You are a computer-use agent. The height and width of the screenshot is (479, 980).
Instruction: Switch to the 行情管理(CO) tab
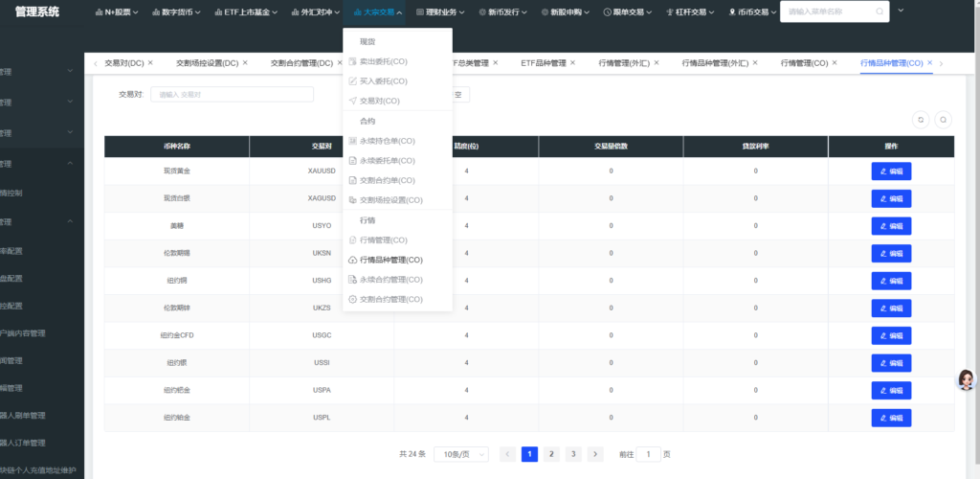804,62
